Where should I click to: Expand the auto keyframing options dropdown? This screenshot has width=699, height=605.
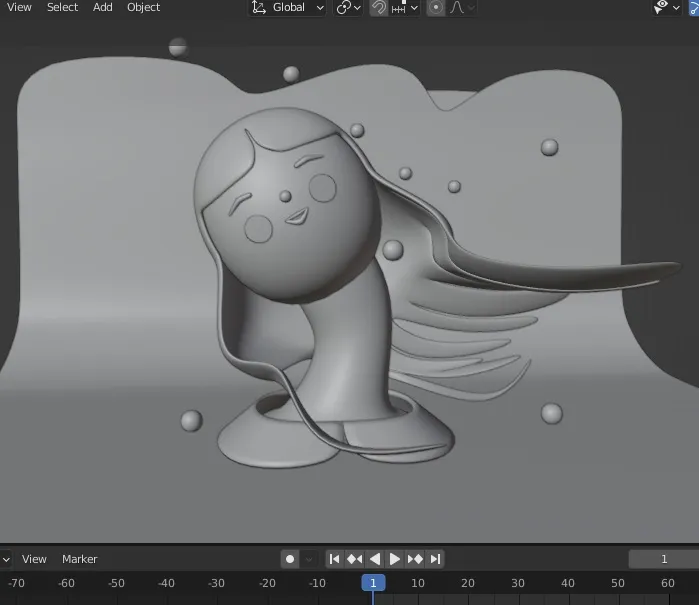[309, 559]
